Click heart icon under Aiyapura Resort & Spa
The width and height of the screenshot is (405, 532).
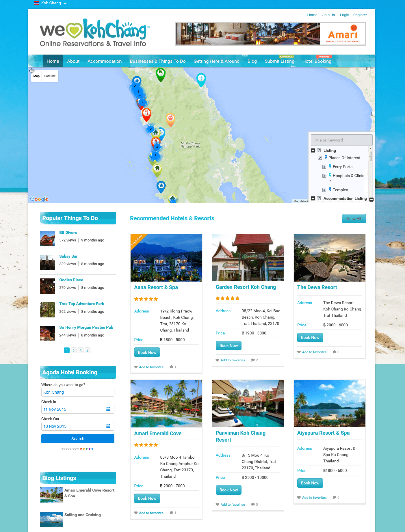click(299, 498)
